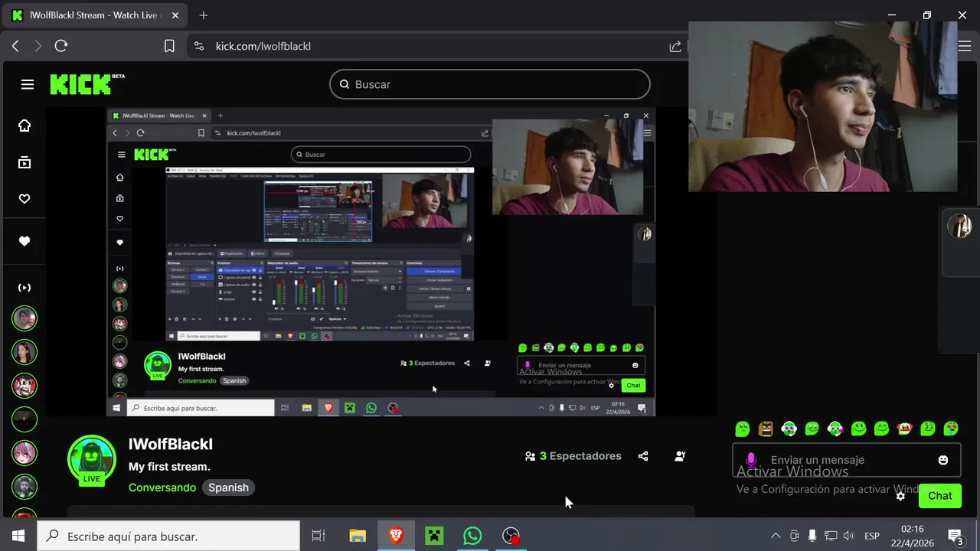Click the Windows taskbar search box

[x=168, y=536]
